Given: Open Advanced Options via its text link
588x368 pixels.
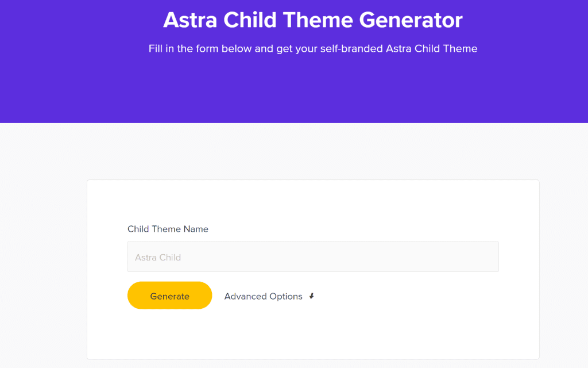Looking at the screenshot, I should click(x=263, y=296).
